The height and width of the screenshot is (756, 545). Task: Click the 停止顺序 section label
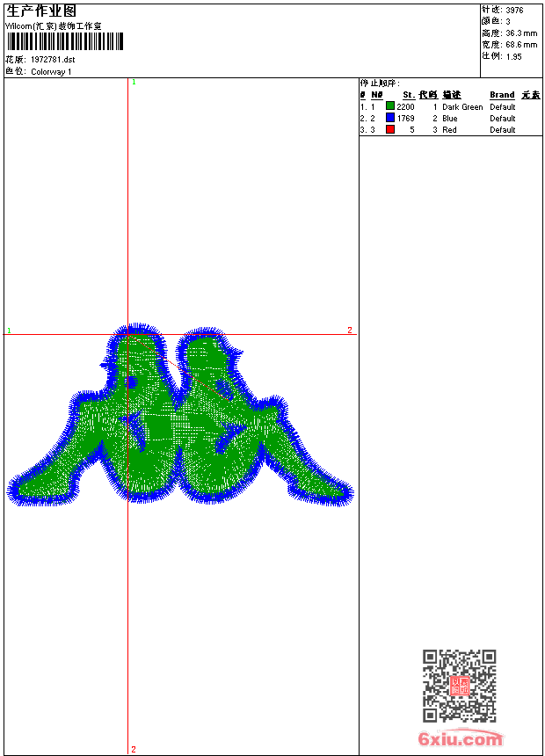point(379,84)
